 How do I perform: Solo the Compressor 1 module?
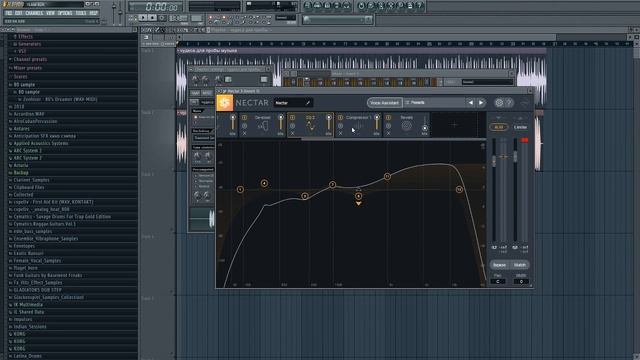(x=340, y=126)
